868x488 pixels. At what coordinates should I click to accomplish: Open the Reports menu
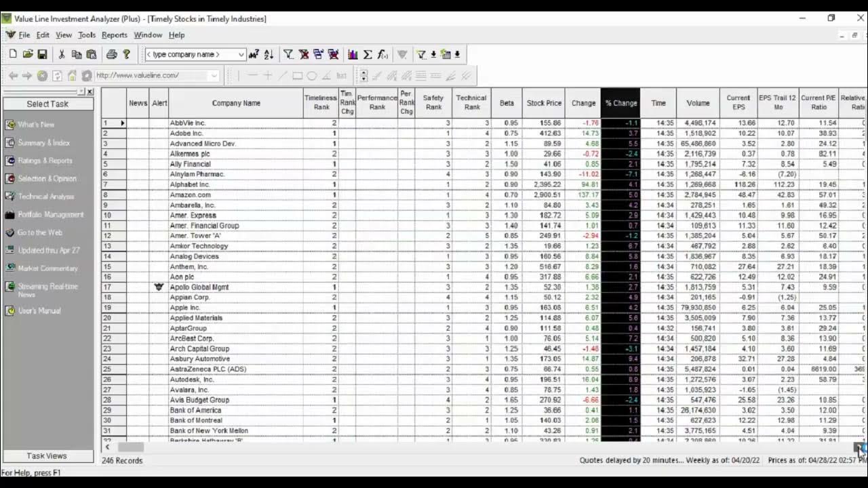click(x=115, y=35)
